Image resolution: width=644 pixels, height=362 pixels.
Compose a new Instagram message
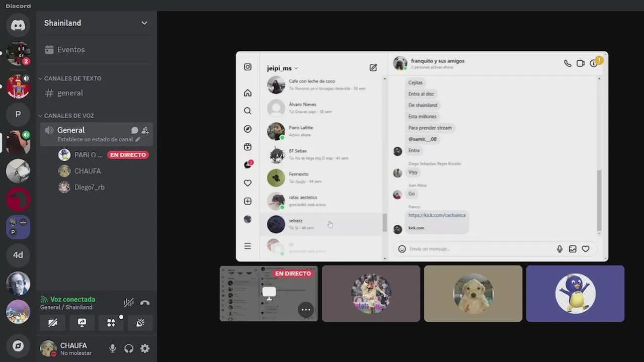click(x=373, y=67)
